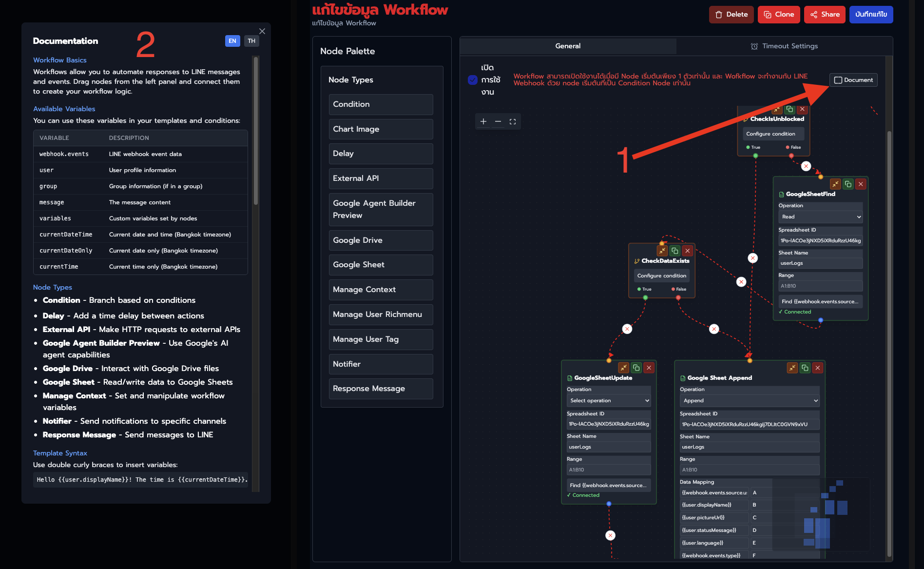The image size is (924, 569).
Task: Open Operation dropdown in Google Sheet Append
Action: 750,400
